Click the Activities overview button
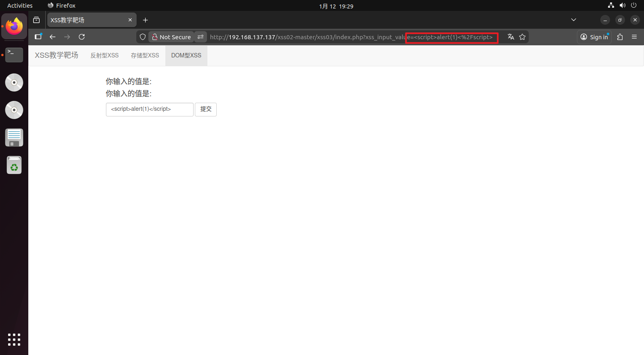Image resolution: width=644 pixels, height=355 pixels. 20,6
